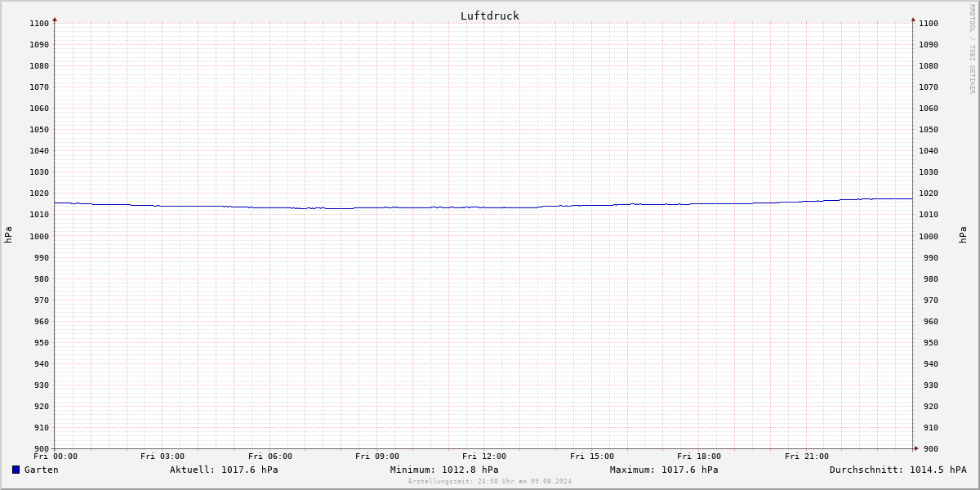Screen dimensions: 980x490
Task: Click the blue Garten legend color swatch
Action: click(16, 470)
